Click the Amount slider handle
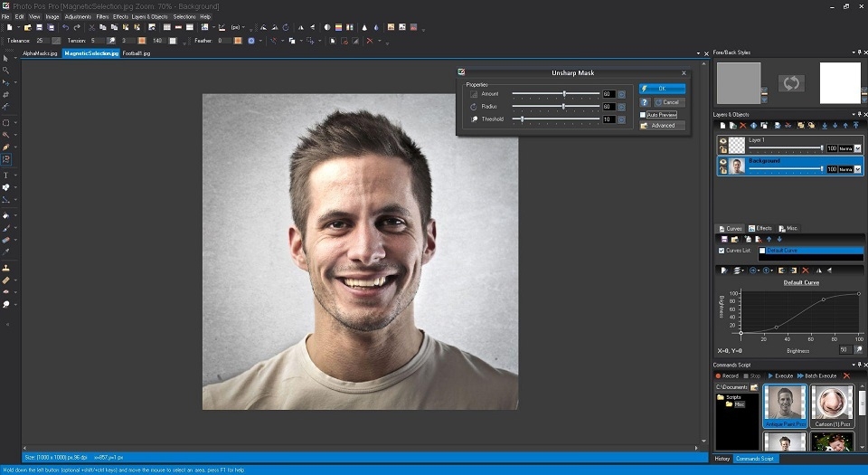868x475 pixels. tap(565, 94)
